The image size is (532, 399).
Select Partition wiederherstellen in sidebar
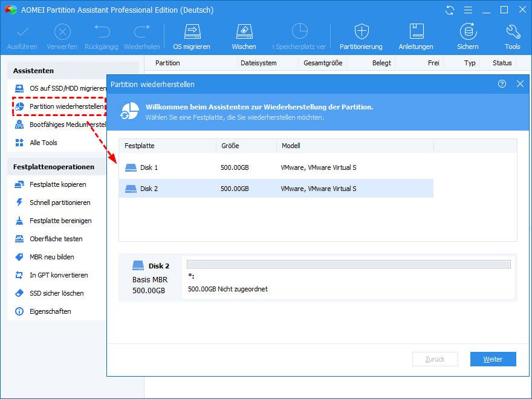(x=59, y=106)
